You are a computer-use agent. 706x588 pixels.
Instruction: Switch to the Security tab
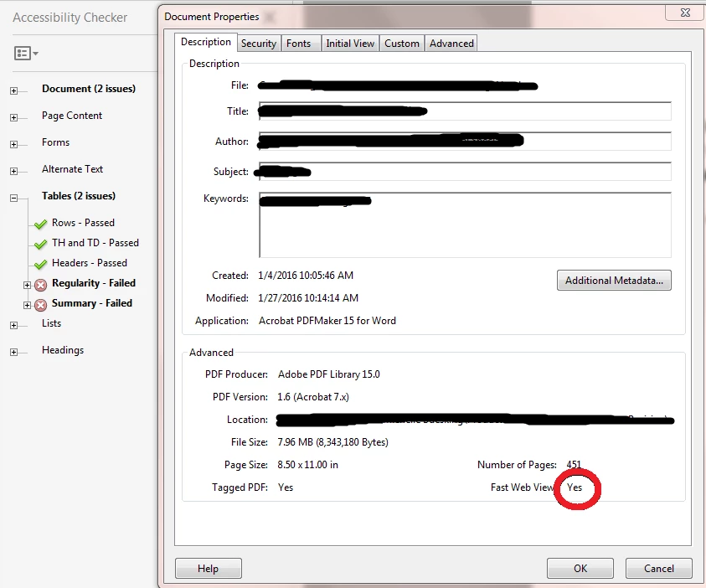tap(259, 44)
